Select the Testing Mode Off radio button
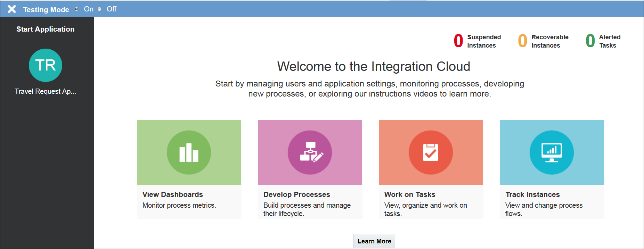The image size is (644, 249). pyautogui.click(x=99, y=9)
